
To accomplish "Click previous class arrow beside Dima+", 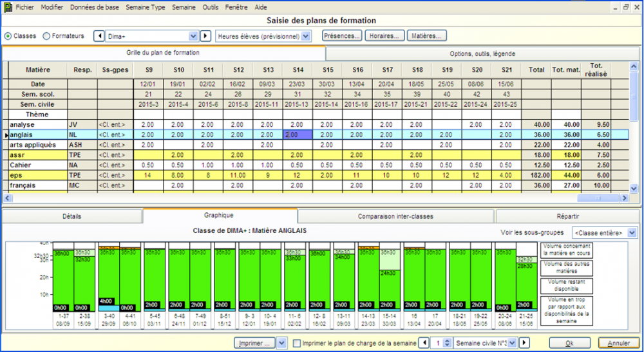I will pyautogui.click(x=100, y=36).
